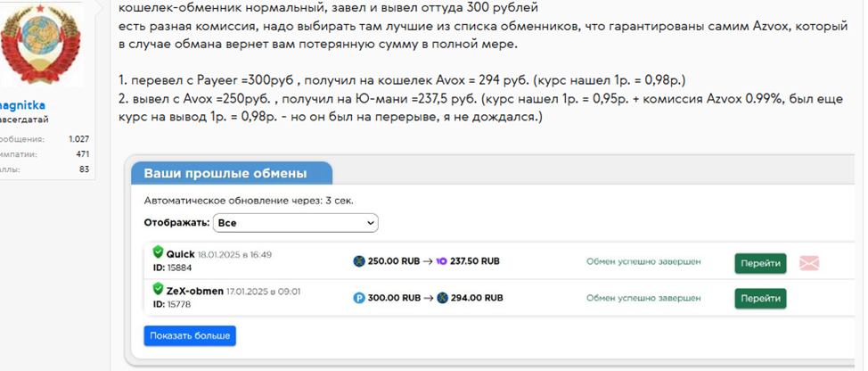This screenshot has height=371, width=868.
Task: Click Перейти button for ZeX-obmen exchange
Action: [x=760, y=299]
